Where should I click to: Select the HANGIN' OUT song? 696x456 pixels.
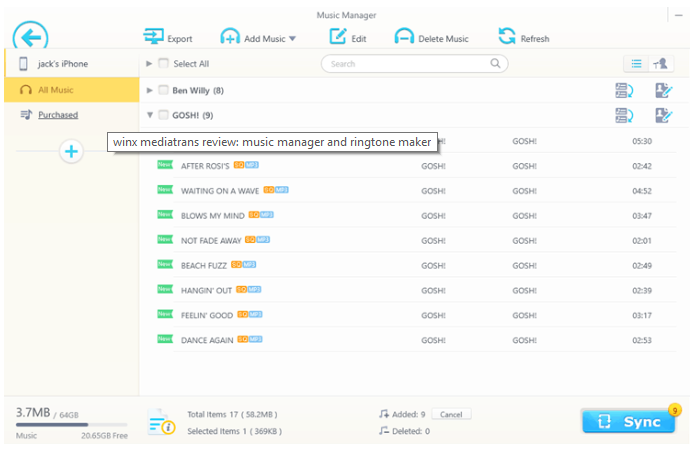point(415,290)
